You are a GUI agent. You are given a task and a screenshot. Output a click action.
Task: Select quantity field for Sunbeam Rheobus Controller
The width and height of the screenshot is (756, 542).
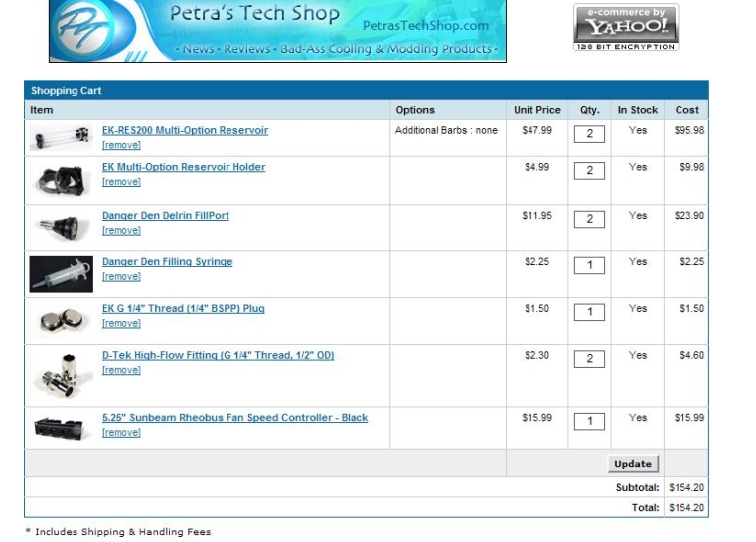589,422
